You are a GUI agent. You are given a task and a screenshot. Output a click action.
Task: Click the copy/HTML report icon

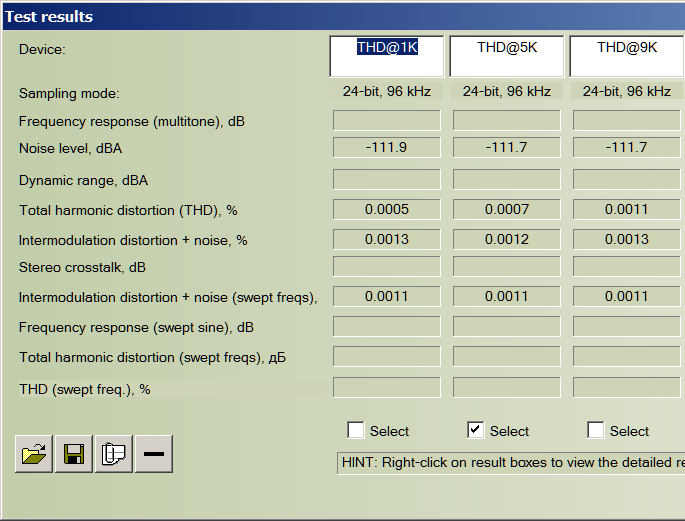[114, 454]
